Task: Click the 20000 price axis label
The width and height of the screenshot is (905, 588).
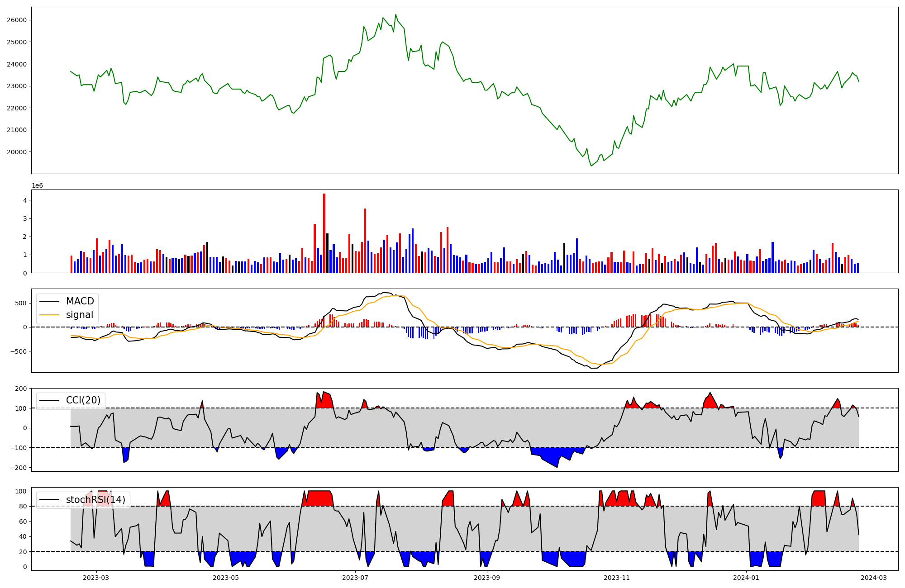Action: 17,152
